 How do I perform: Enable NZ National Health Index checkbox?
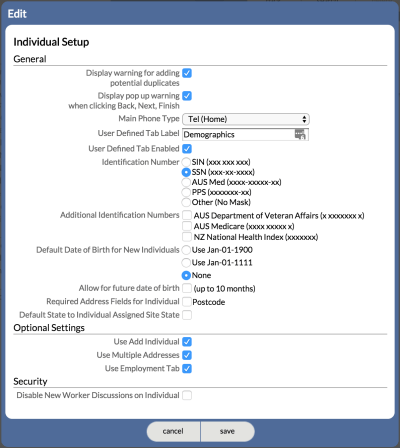(187, 236)
